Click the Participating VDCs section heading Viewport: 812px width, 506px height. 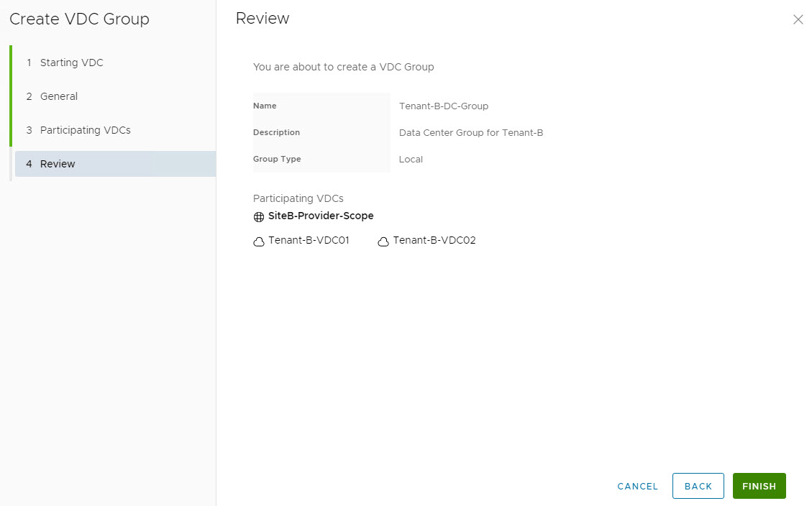tap(298, 198)
